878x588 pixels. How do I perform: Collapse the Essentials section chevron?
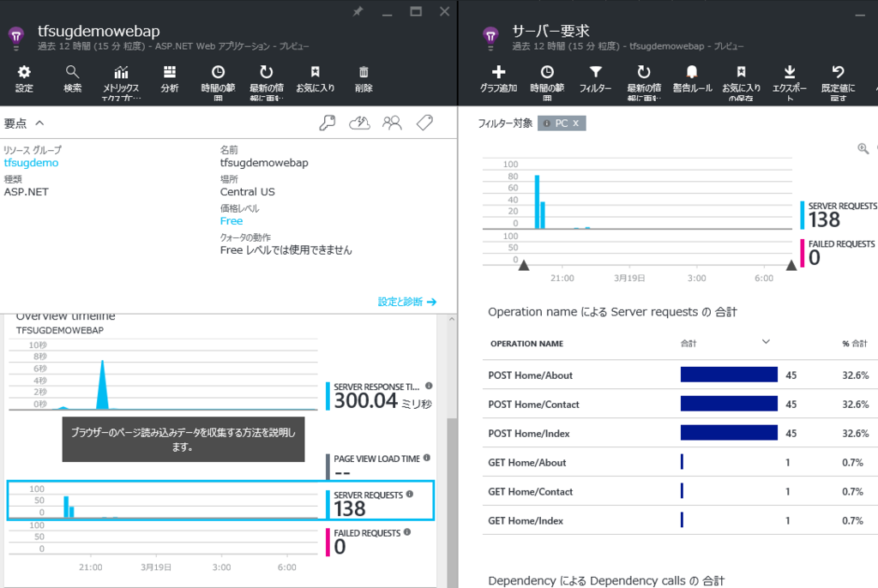pyautogui.click(x=39, y=123)
